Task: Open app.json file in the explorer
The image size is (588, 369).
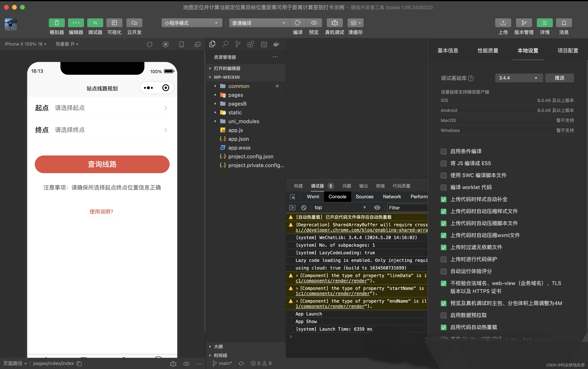Action: 238,139
